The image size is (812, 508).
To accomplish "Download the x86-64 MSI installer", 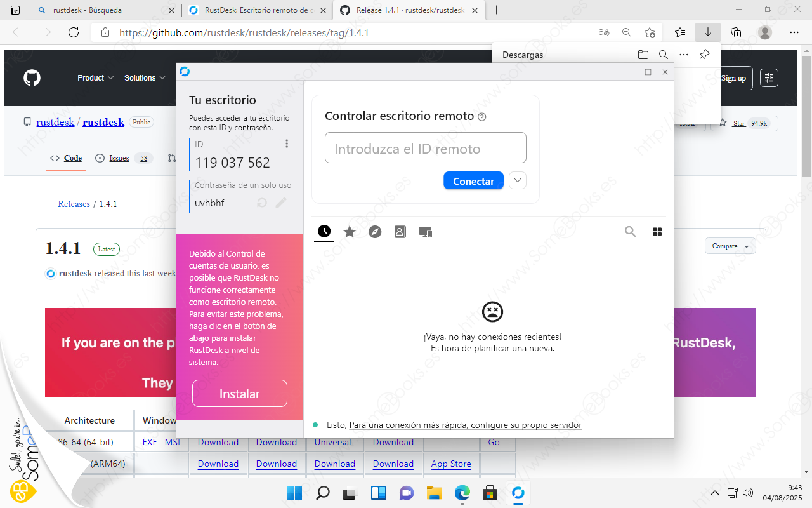I will pyautogui.click(x=173, y=443).
